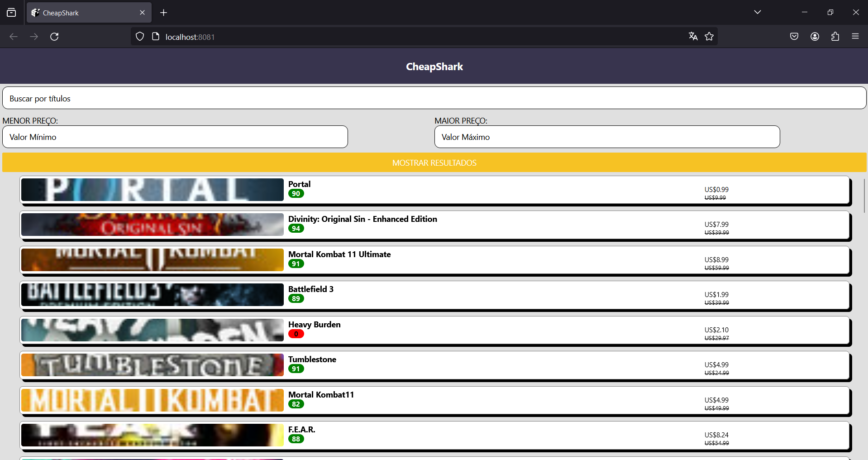Viewport: 868px width, 460px height.
Task: Click the strikethrough US$54.99 original price
Action: click(716, 443)
